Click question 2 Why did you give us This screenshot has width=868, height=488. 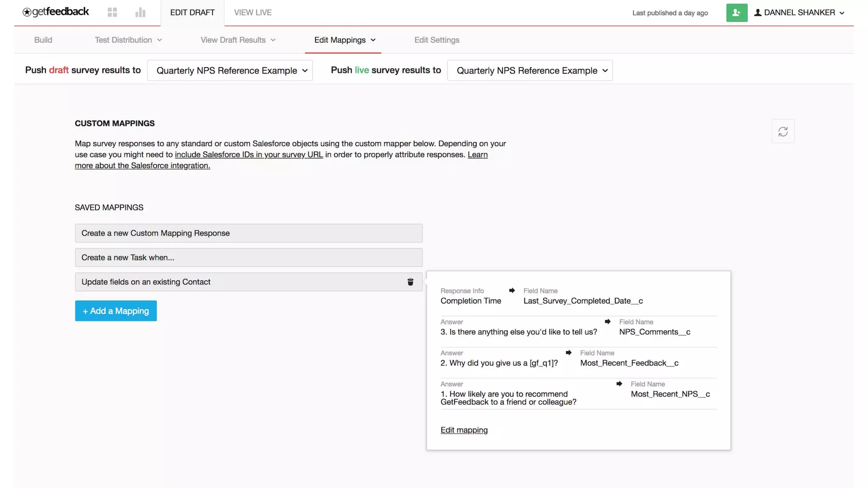click(499, 363)
